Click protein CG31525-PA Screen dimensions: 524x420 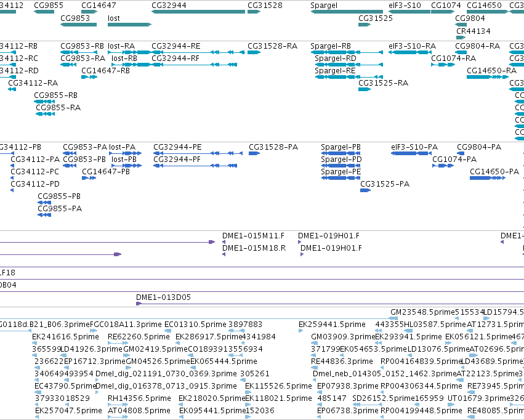click(x=385, y=184)
